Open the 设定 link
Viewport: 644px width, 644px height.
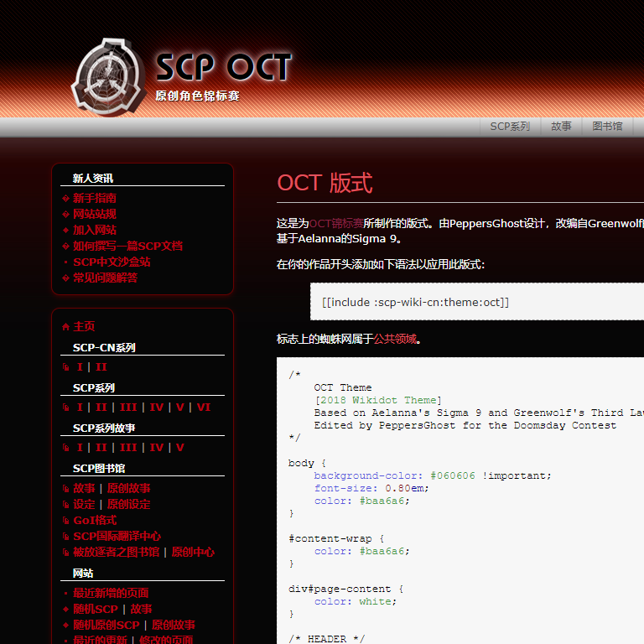click(x=84, y=504)
